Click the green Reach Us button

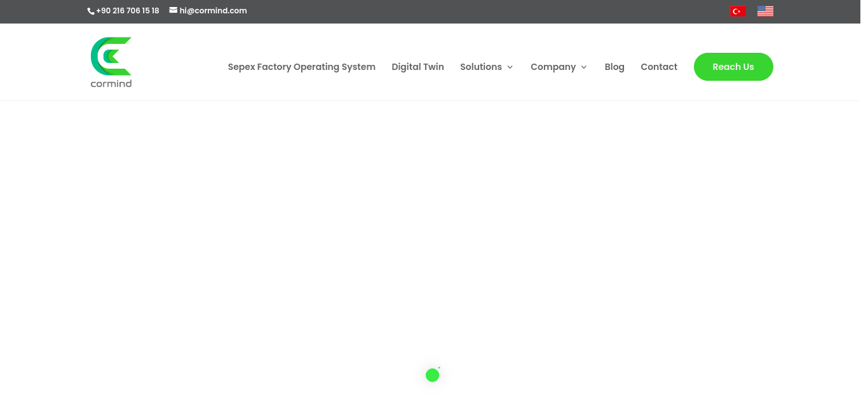point(733,67)
